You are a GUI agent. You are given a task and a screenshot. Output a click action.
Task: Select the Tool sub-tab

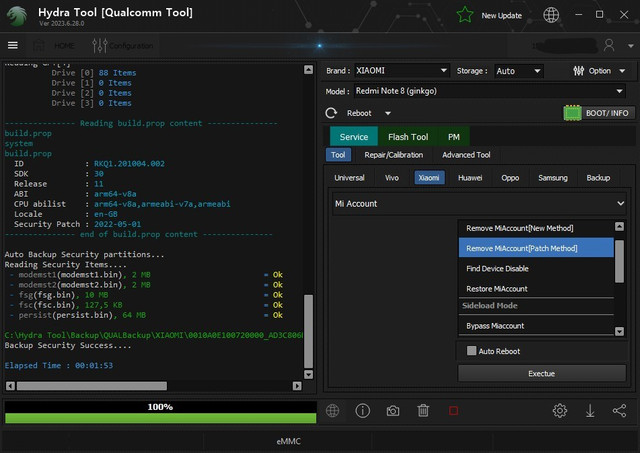[x=338, y=155]
